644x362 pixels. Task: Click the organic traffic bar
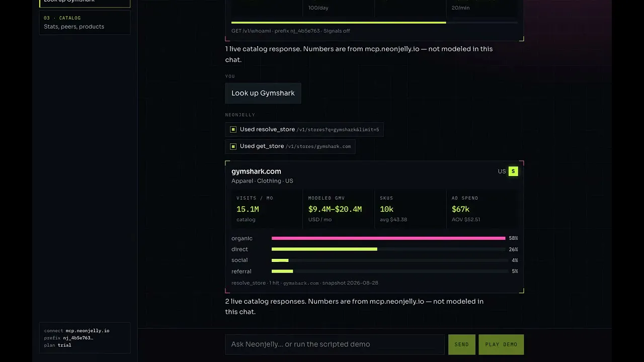[388, 238]
